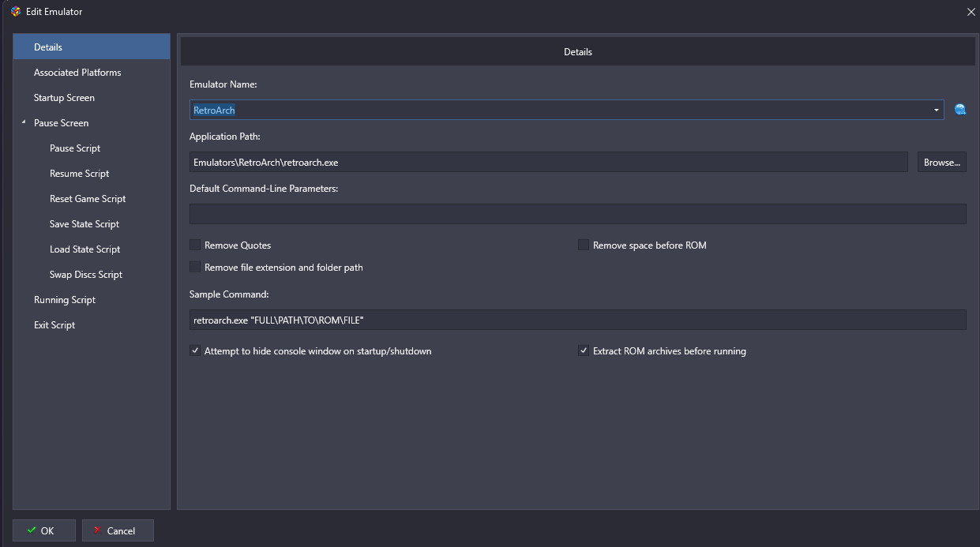Open the Emulator Name dropdown arrow

pyautogui.click(x=936, y=110)
